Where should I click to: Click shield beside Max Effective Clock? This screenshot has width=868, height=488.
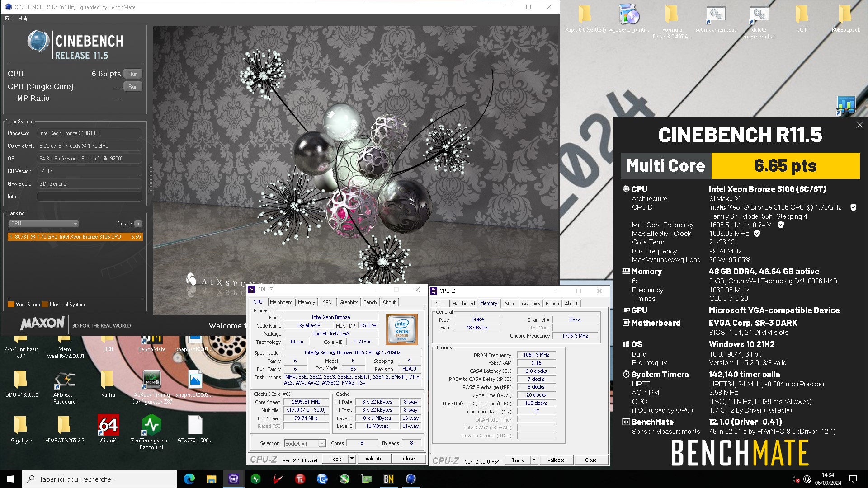757,234
